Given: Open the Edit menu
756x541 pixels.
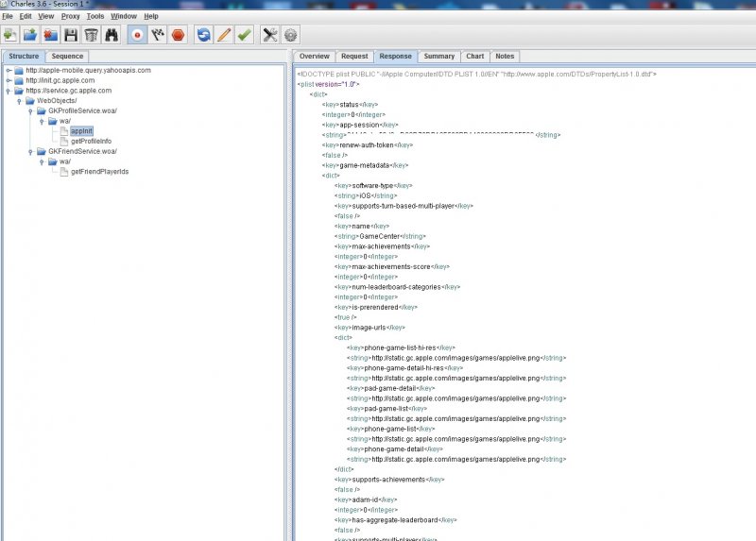Looking at the screenshot, I should tap(26, 16).
